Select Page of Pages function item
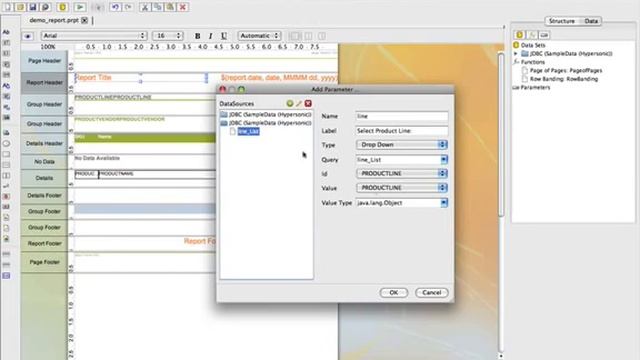The image size is (640, 360). point(566,71)
